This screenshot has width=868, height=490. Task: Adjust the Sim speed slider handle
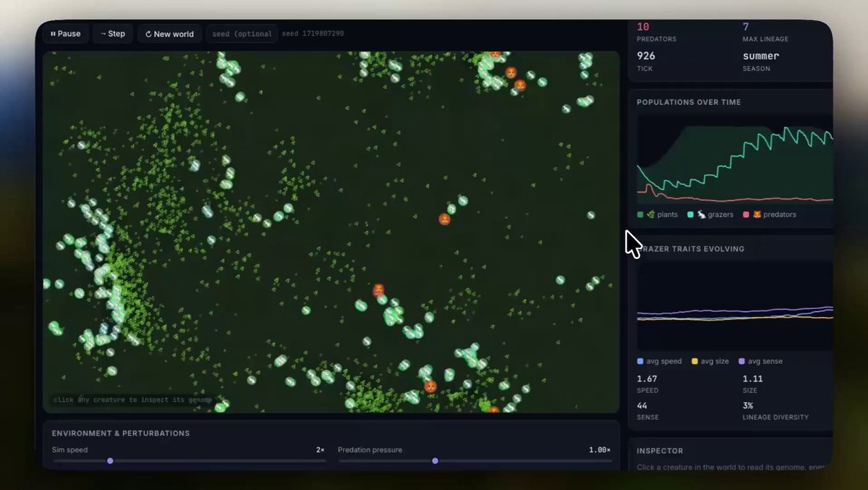click(x=110, y=460)
